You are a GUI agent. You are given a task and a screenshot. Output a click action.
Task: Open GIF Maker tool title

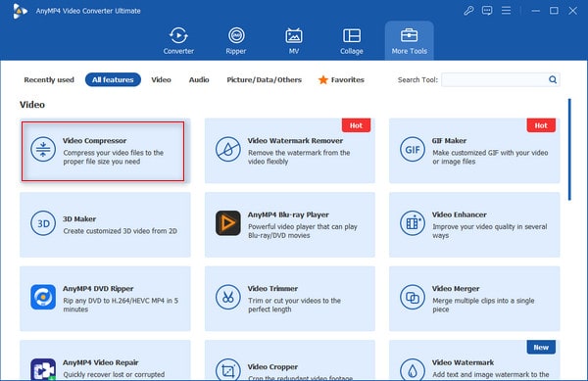(x=449, y=141)
